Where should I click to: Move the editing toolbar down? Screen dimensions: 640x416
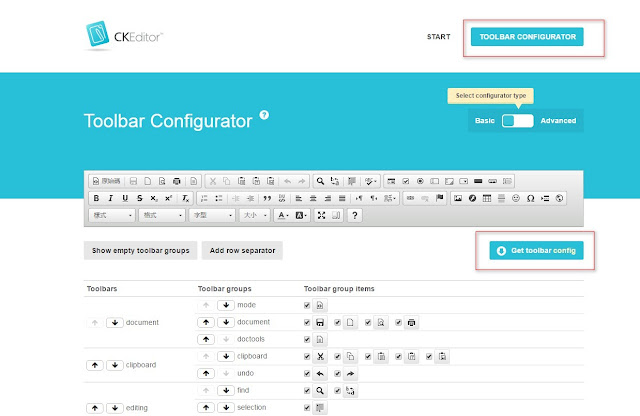(115, 408)
